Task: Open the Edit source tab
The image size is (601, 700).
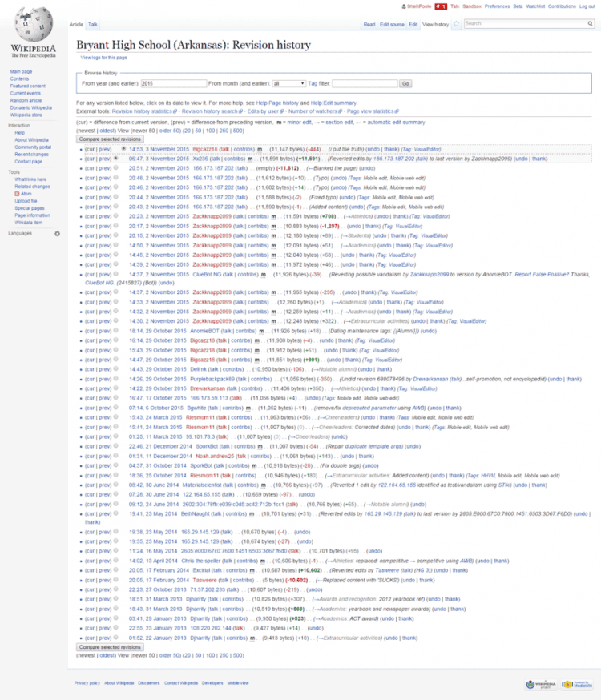Action: point(392,25)
